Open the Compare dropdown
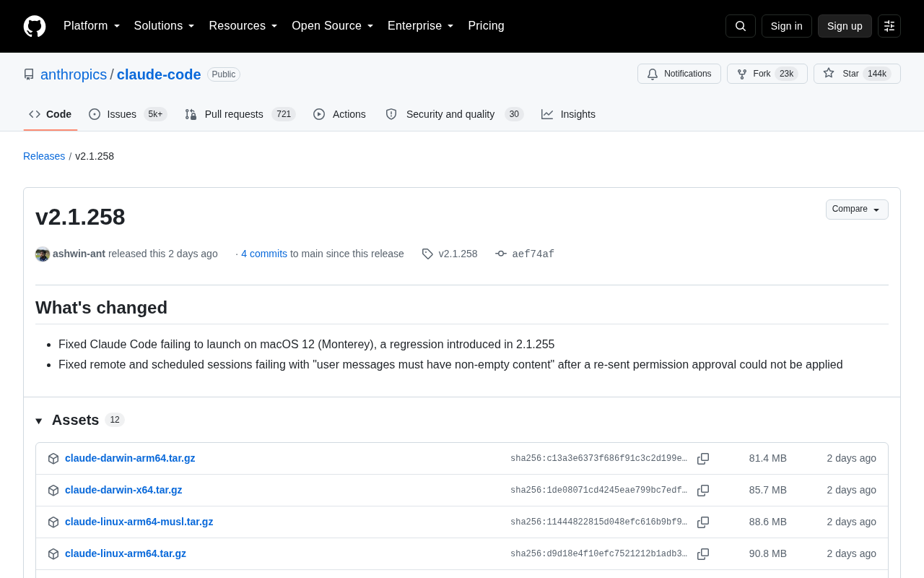The width and height of the screenshot is (924, 578). click(x=857, y=210)
